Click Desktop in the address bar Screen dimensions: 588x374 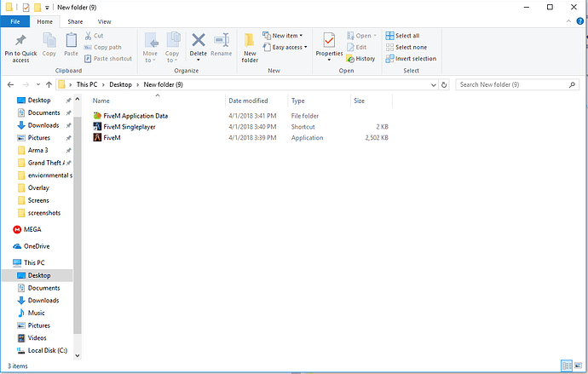120,84
